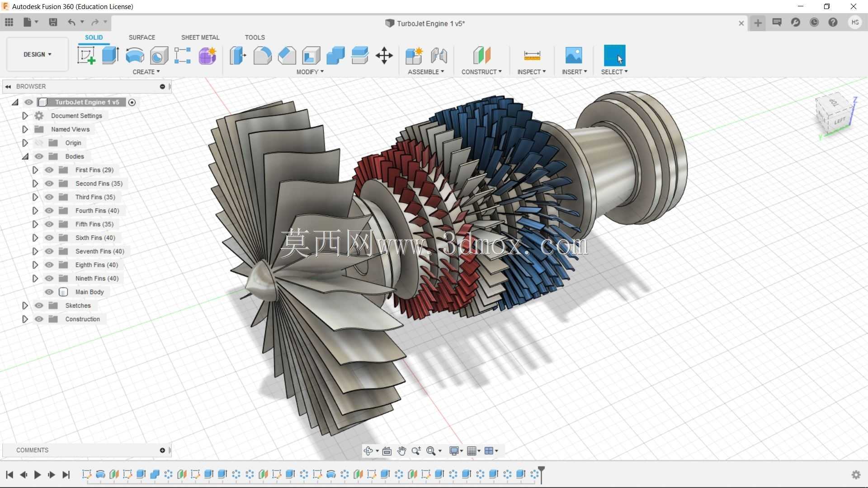This screenshot has height=488, width=868.
Task: Open Grid and Snaps settings
Action: tap(472, 450)
